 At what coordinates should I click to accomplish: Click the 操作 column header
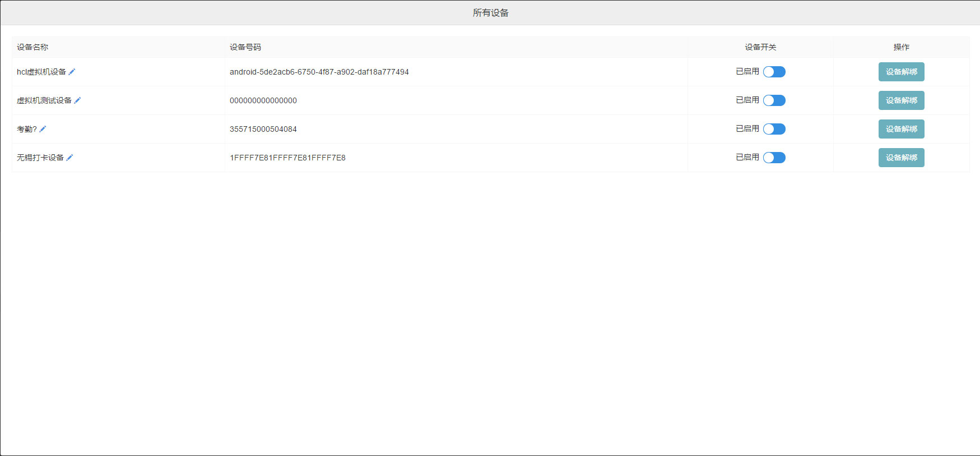(901, 47)
